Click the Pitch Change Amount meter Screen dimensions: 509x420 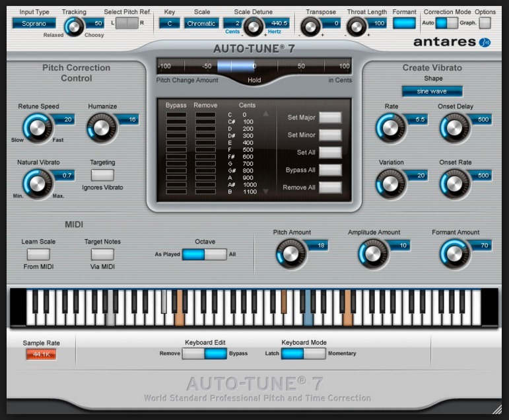click(x=254, y=66)
